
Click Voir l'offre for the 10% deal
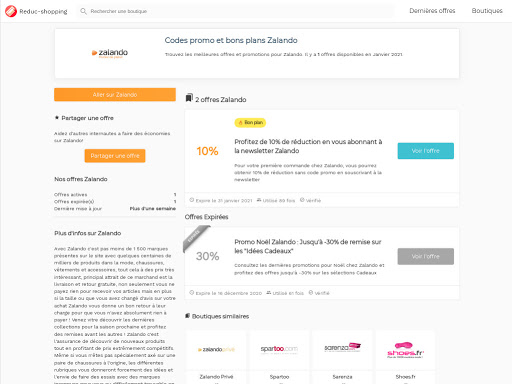click(x=426, y=151)
